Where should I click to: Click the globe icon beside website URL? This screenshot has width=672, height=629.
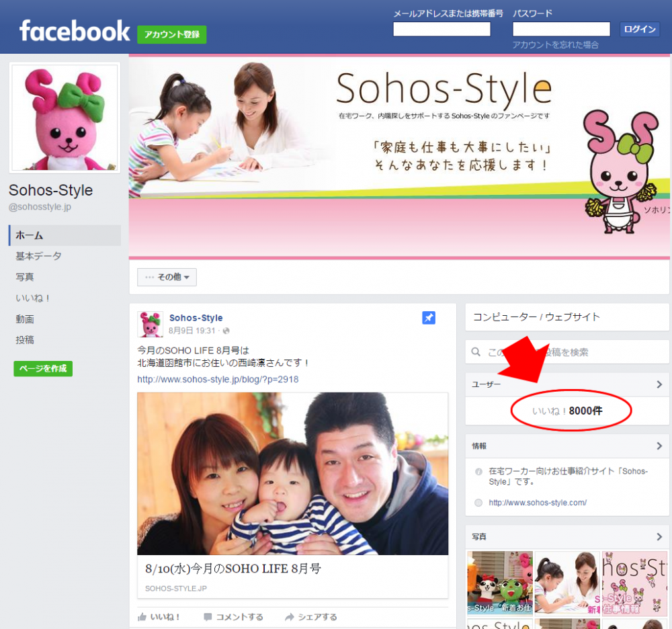point(478,503)
